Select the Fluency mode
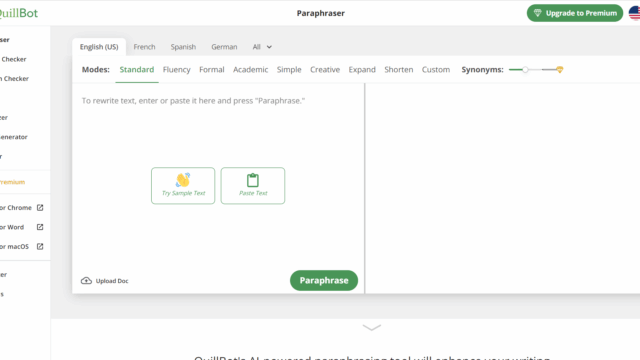The height and width of the screenshot is (360, 640). 177,70
